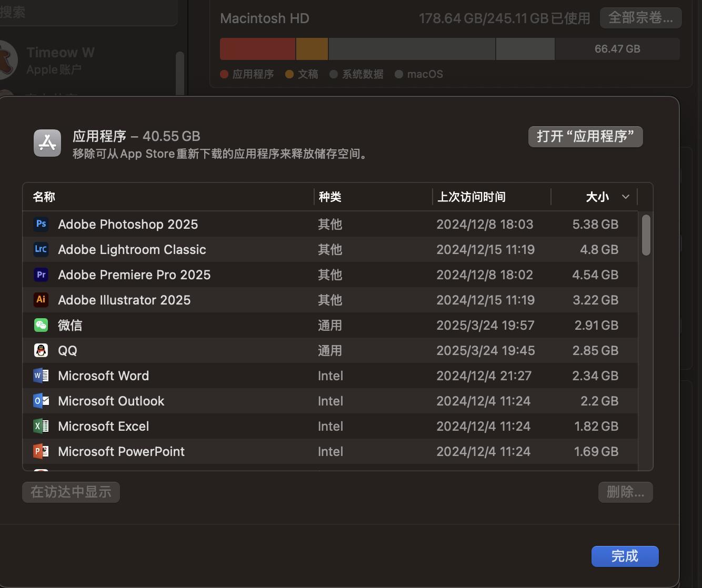Select the Adobe Photoshop 2025 name
Image resolution: width=702 pixels, height=588 pixels.
[128, 224]
